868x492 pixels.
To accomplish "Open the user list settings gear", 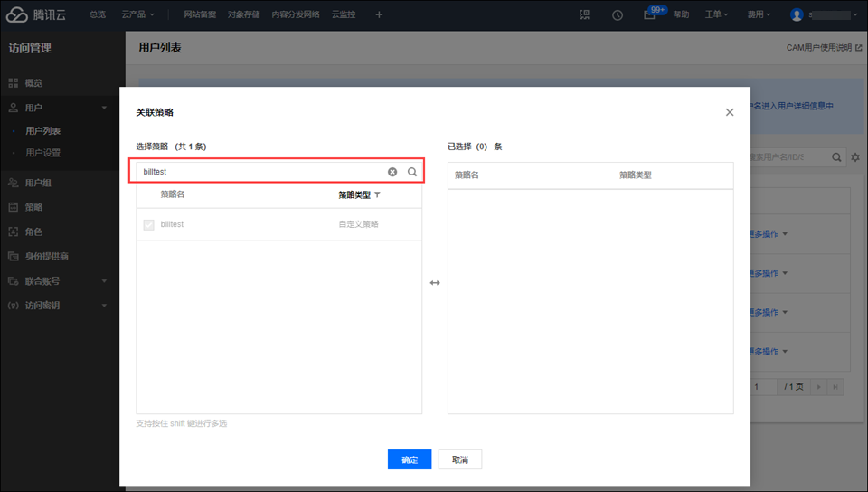I will click(855, 157).
